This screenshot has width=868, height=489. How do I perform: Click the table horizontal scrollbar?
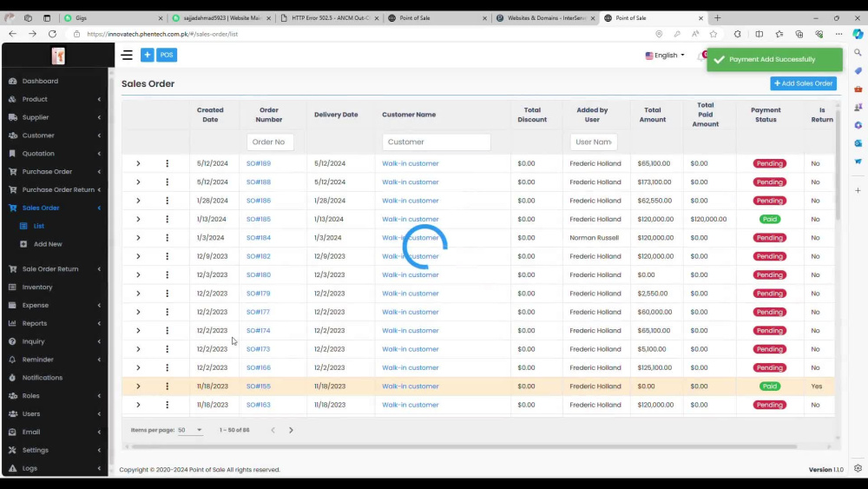pos(464,446)
